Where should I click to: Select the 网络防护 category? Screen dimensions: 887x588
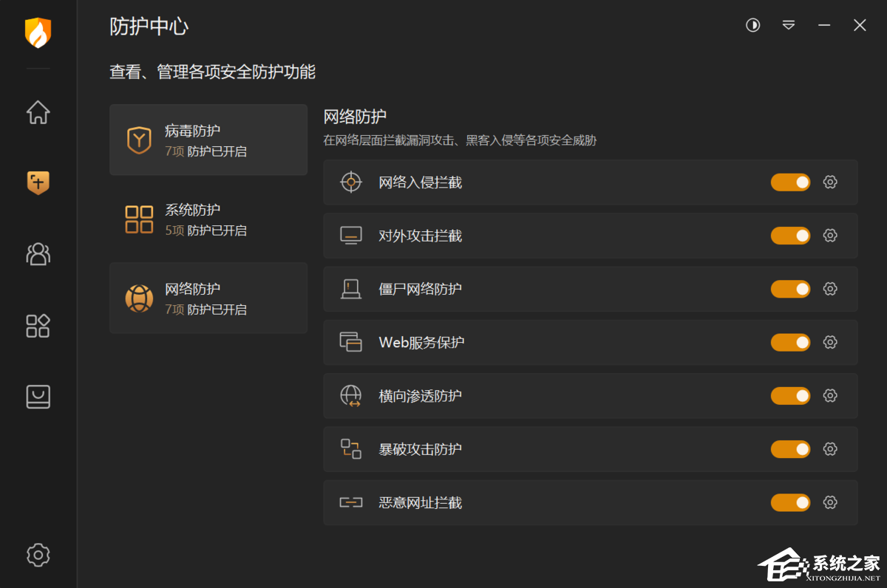[208, 298]
